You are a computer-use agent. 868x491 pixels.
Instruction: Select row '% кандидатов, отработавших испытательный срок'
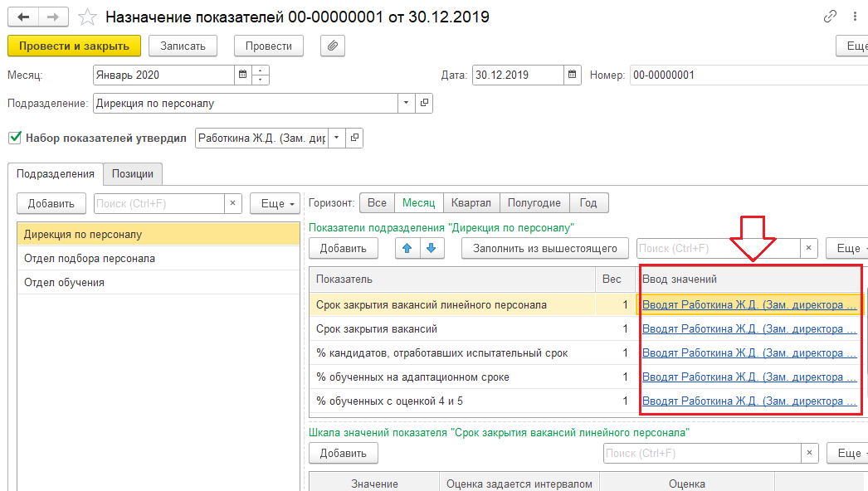tap(452, 353)
